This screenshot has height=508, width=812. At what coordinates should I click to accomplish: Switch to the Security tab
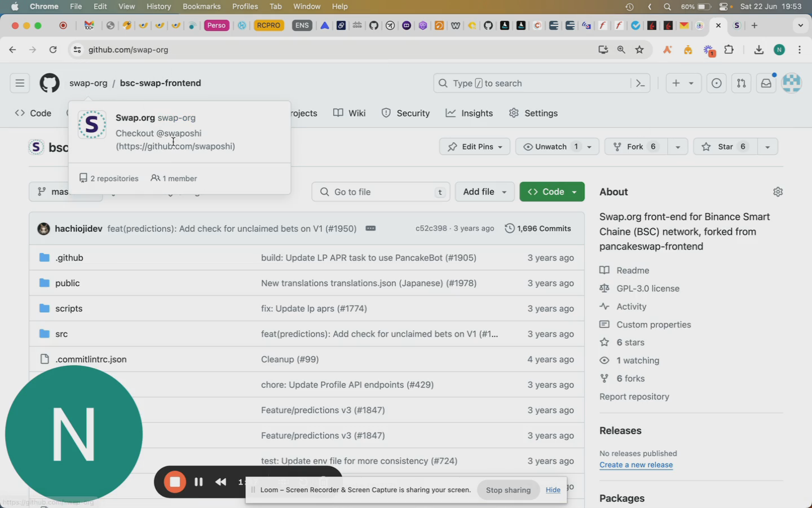406,113
